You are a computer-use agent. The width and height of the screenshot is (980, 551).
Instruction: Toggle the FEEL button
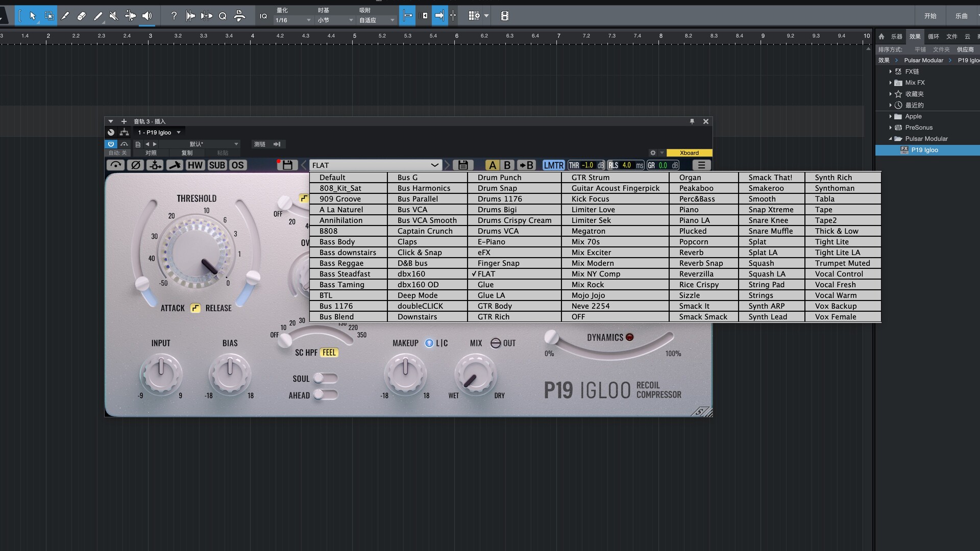pyautogui.click(x=329, y=352)
